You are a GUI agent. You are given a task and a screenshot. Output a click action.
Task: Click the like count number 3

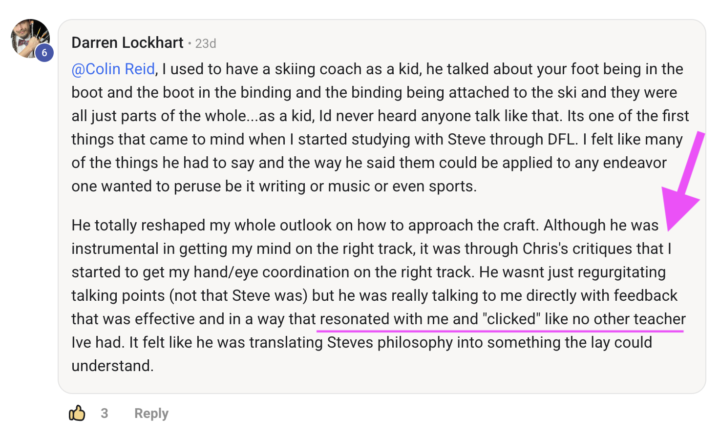104,413
